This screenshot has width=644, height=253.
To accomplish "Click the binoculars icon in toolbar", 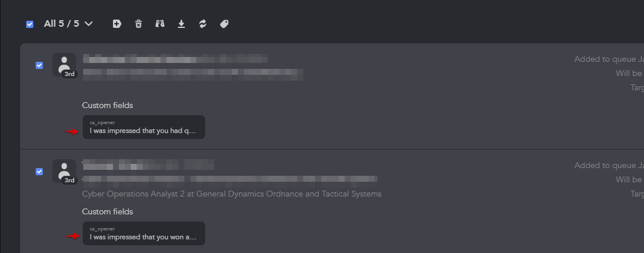I will coord(159,24).
